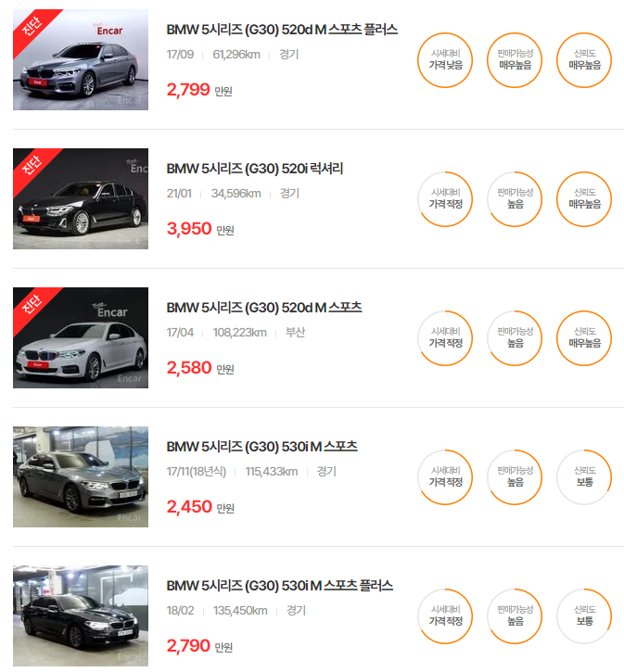Open BMW 530i M 스포츠 플러스 title
The width and height of the screenshot is (624, 672).
[x=279, y=586]
